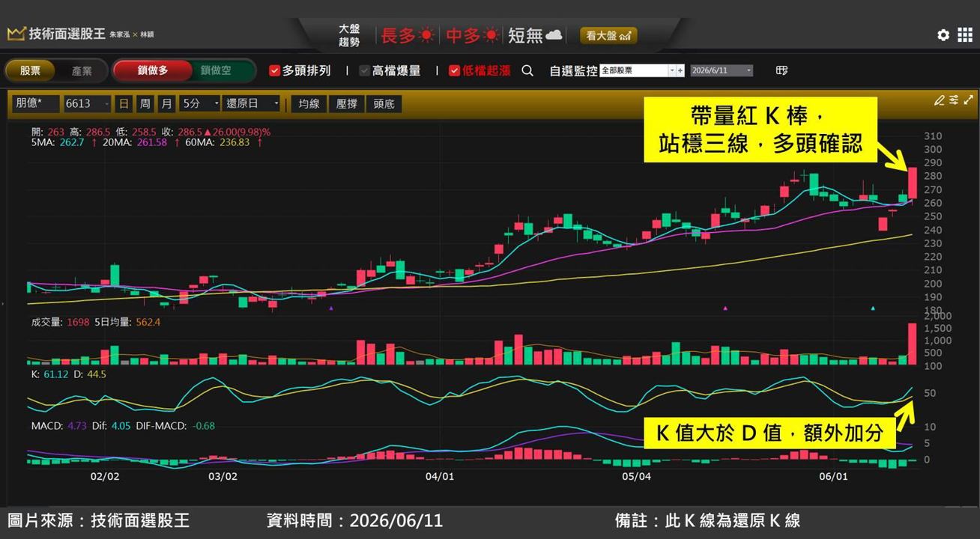Click the 看大盤 button

(608, 35)
